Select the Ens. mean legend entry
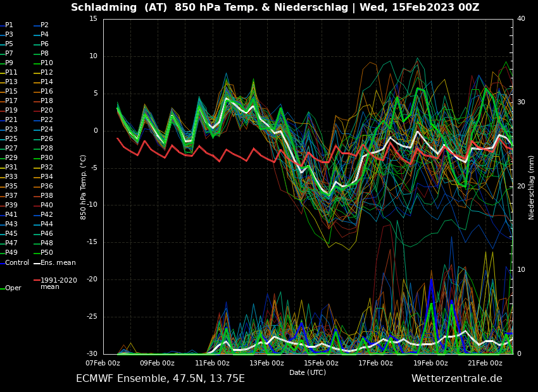 58,262
